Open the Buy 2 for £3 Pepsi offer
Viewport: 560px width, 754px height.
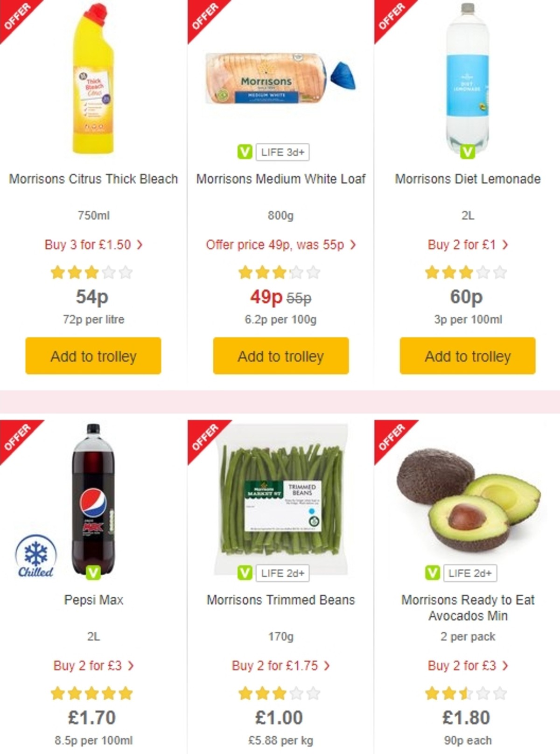[93, 666]
